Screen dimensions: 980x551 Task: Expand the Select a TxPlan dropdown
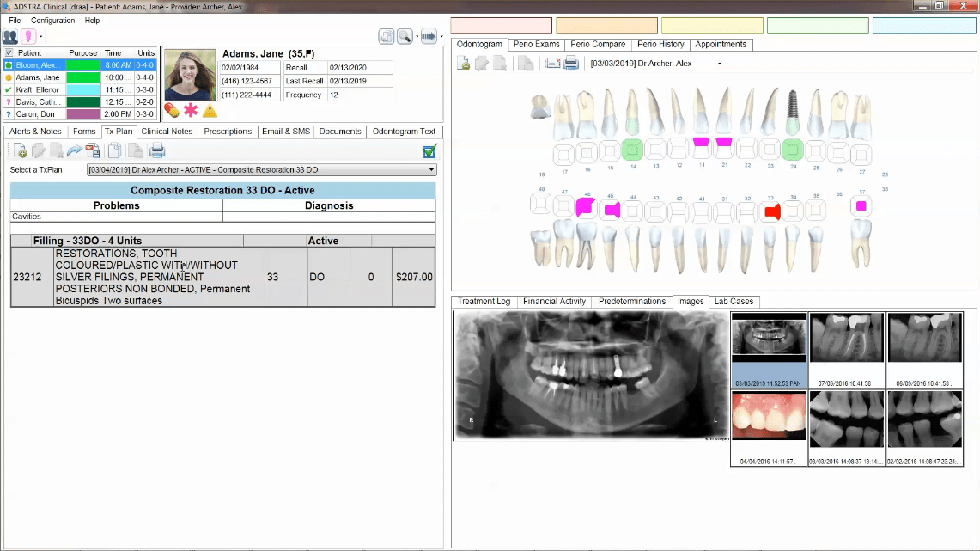430,170
